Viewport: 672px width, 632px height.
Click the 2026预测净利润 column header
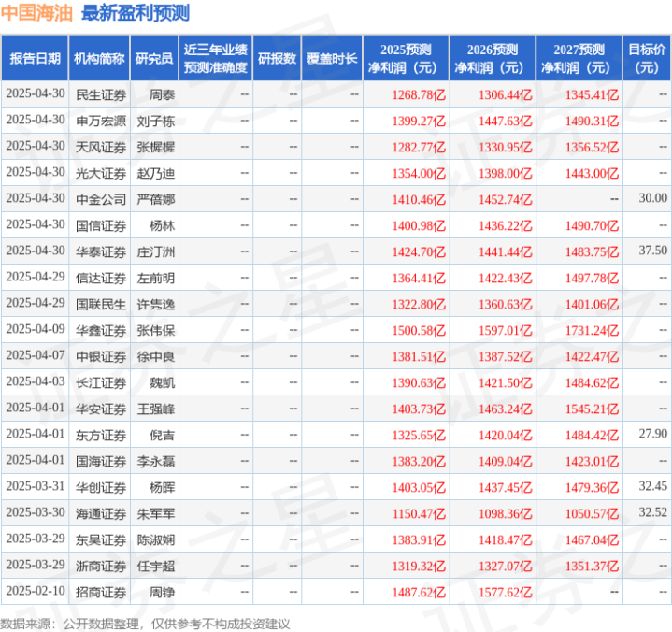pos(493,58)
